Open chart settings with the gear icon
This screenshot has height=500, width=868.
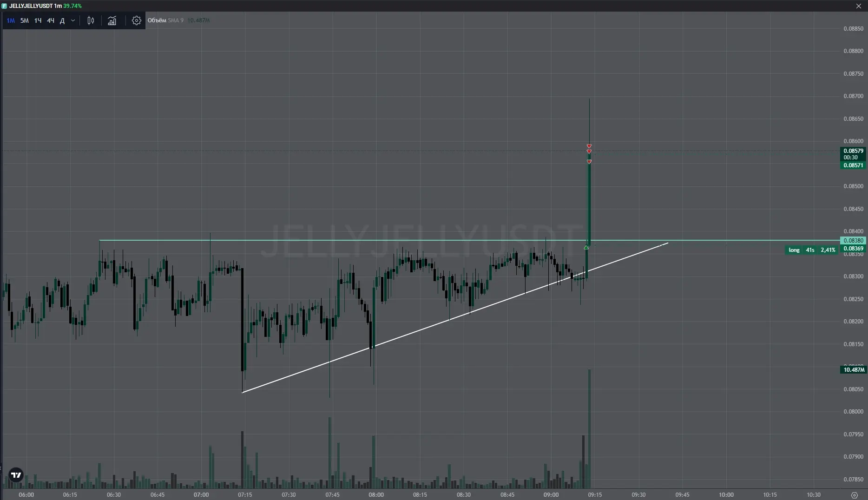(136, 20)
